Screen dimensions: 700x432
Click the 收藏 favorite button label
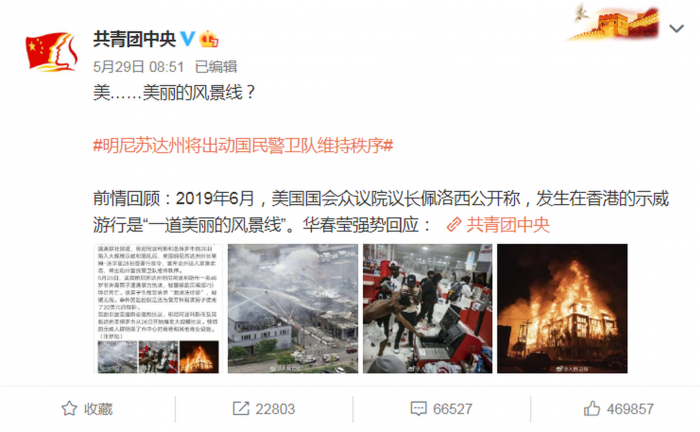(99, 409)
